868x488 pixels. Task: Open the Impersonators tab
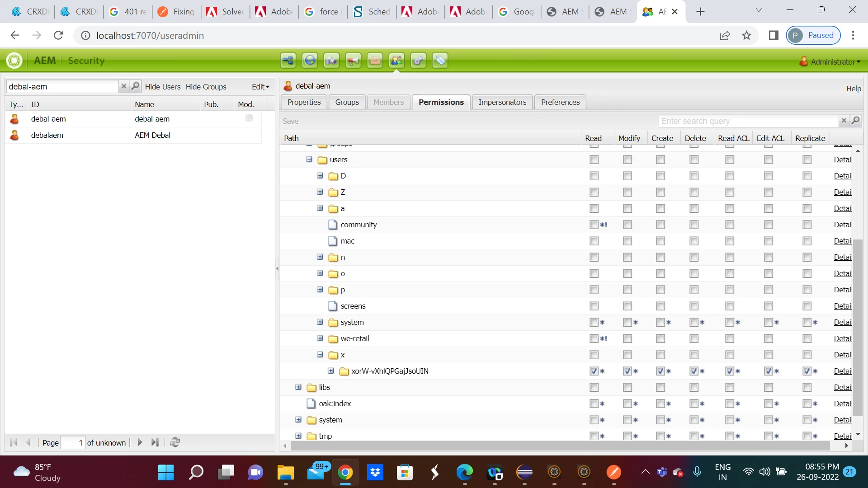pos(502,102)
